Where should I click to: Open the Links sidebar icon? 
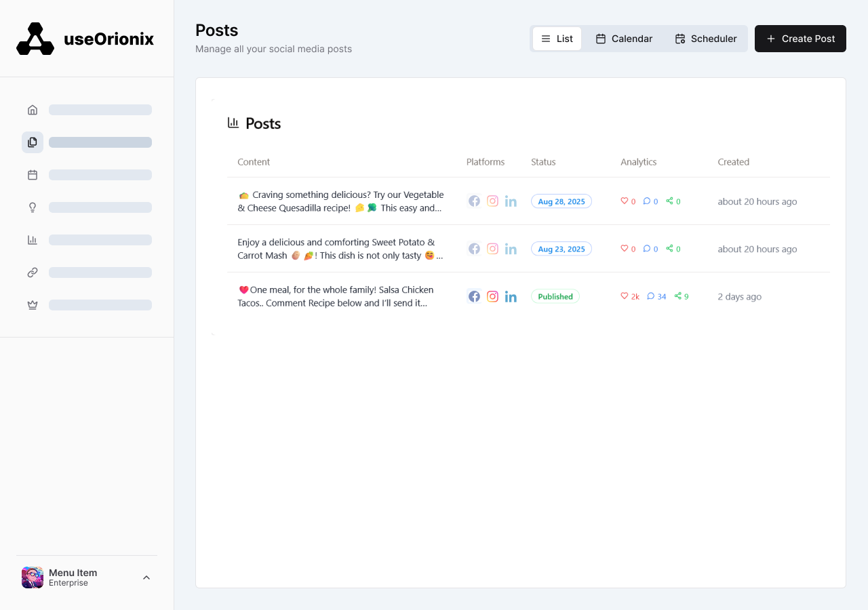33,272
